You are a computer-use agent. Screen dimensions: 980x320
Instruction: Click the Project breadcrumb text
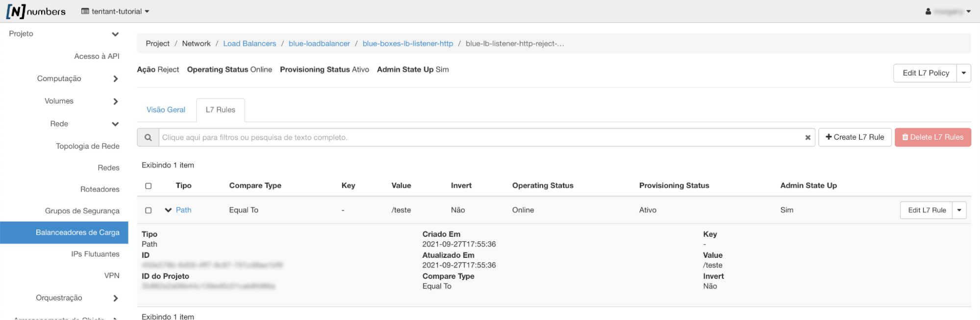157,44
